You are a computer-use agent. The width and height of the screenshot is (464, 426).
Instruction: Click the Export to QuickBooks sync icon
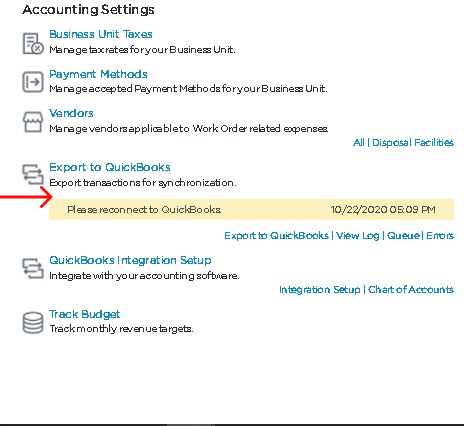[33, 174]
